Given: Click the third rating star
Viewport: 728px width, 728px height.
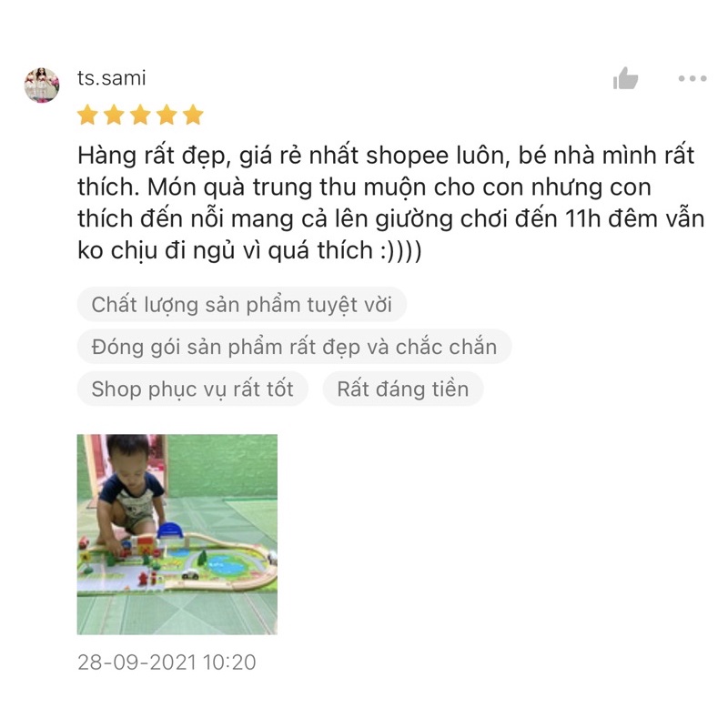Looking at the screenshot, I should (x=140, y=115).
